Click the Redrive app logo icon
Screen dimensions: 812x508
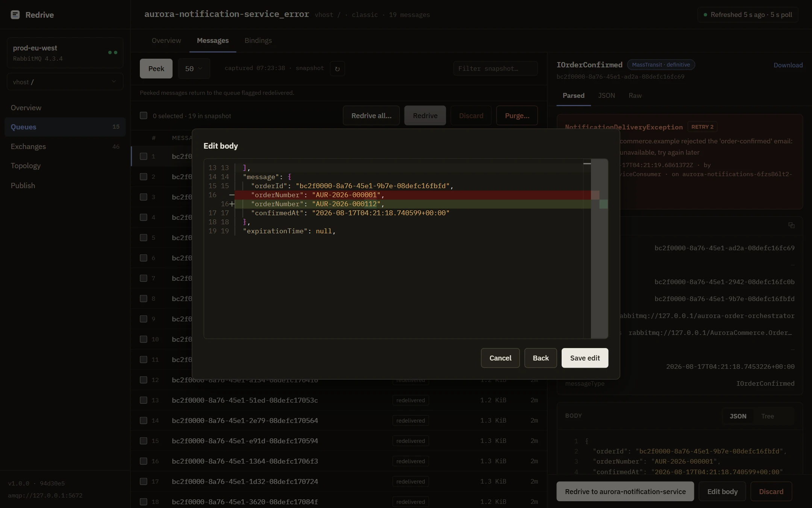click(x=15, y=15)
